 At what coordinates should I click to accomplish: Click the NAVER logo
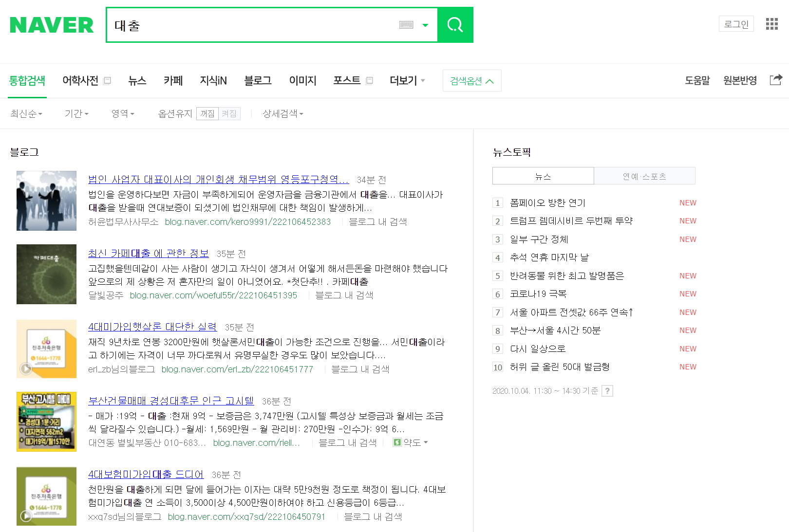(52, 25)
